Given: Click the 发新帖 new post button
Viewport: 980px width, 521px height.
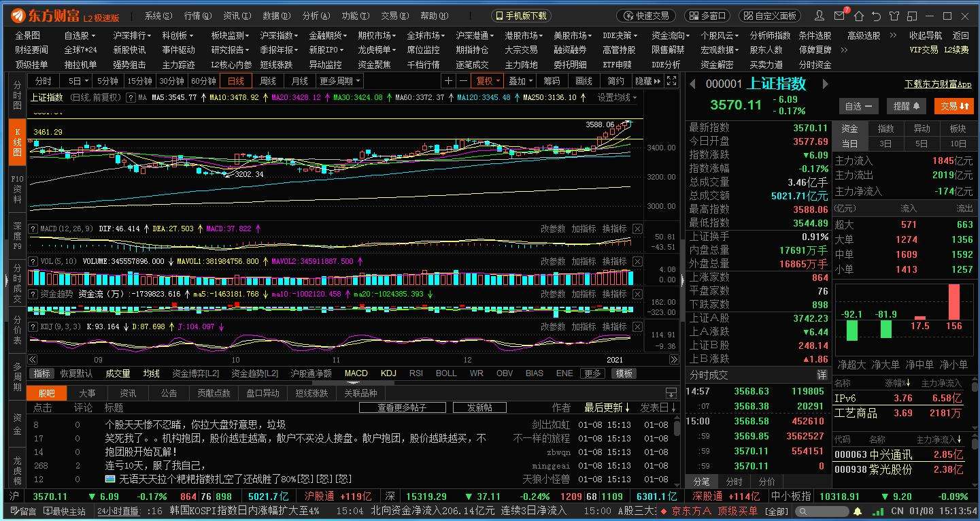Looking at the screenshot, I should [480, 407].
